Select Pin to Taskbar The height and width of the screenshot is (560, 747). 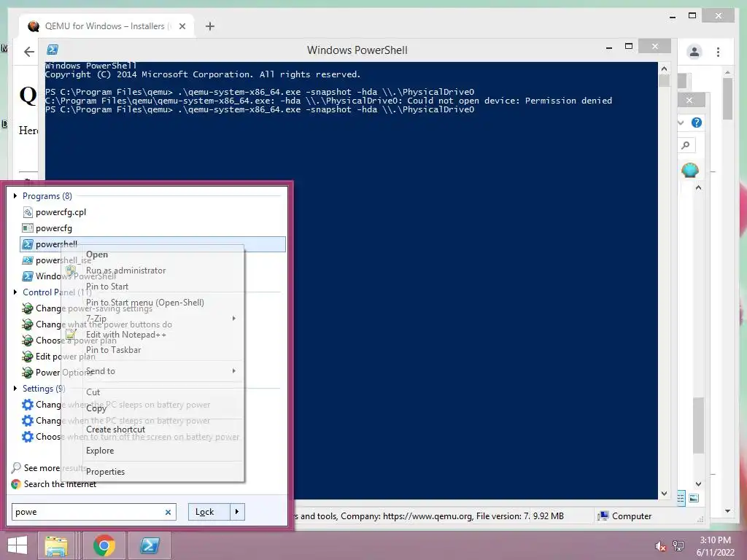[x=113, y=350]
